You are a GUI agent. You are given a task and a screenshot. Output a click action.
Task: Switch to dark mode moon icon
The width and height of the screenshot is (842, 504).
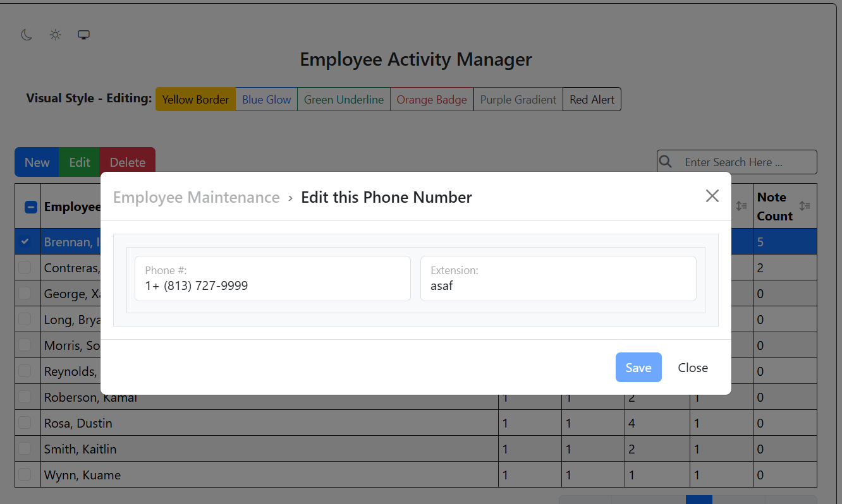(27, 35)
